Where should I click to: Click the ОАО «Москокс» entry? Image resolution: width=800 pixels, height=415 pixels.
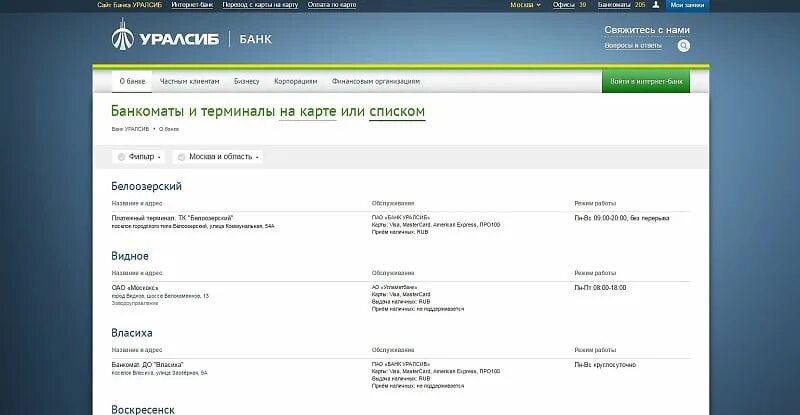[135, 288]
